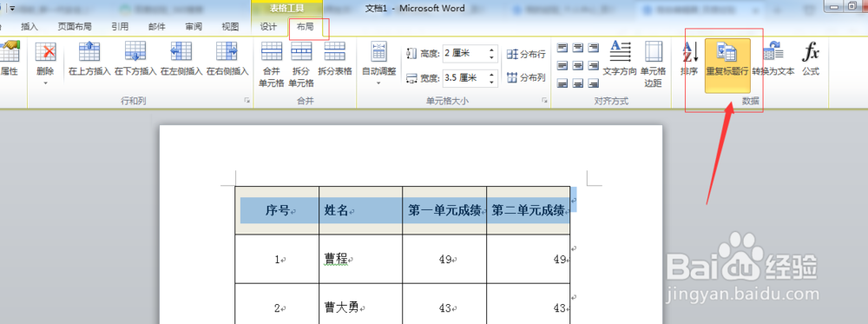
Task: Insert row above (在上方插入)
Action: 89,58
